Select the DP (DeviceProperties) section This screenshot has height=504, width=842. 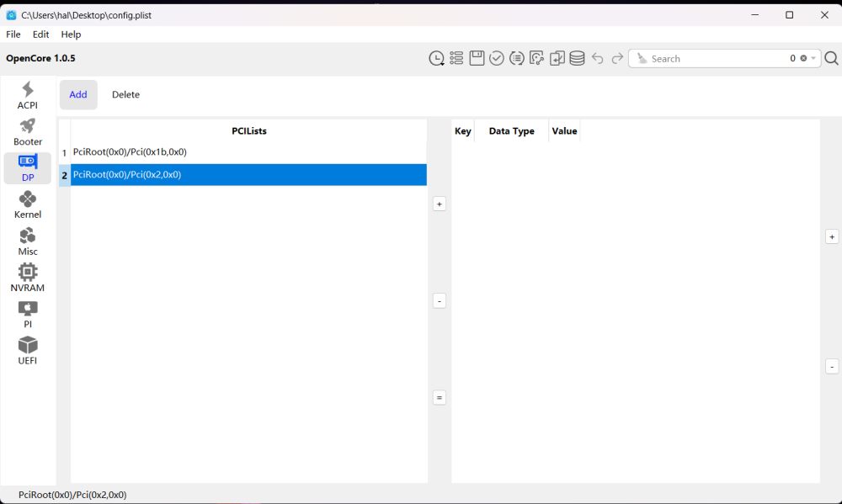coord(28,168)
